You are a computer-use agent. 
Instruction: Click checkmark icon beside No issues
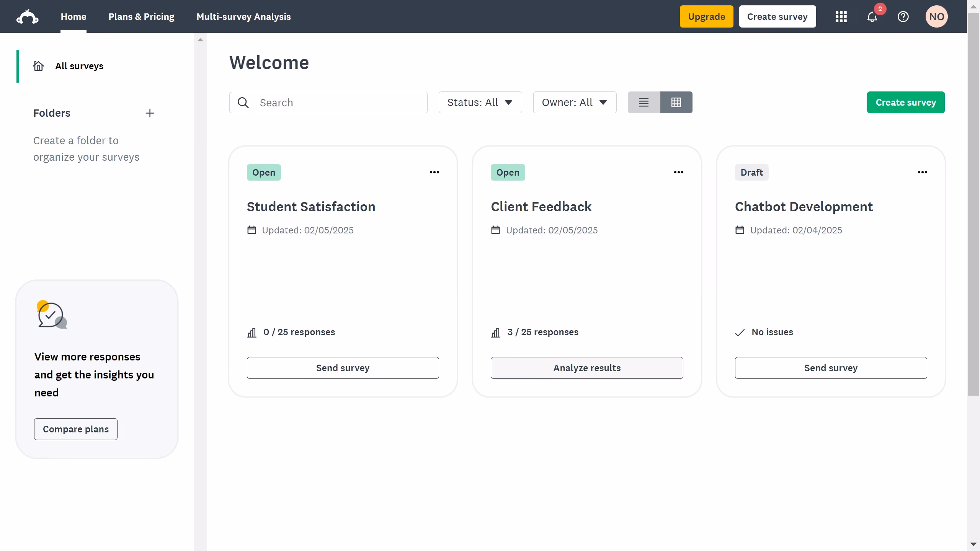point(740,333)
